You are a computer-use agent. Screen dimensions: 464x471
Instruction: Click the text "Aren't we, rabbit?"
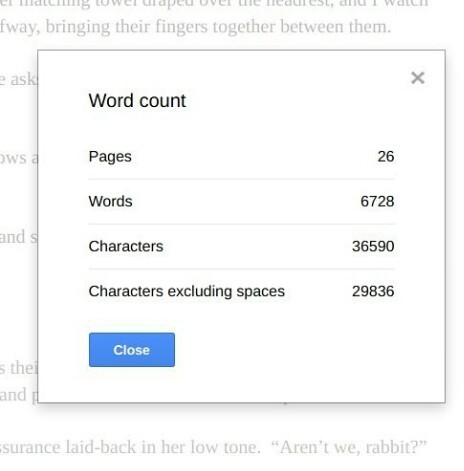click(x=349, y=447)
